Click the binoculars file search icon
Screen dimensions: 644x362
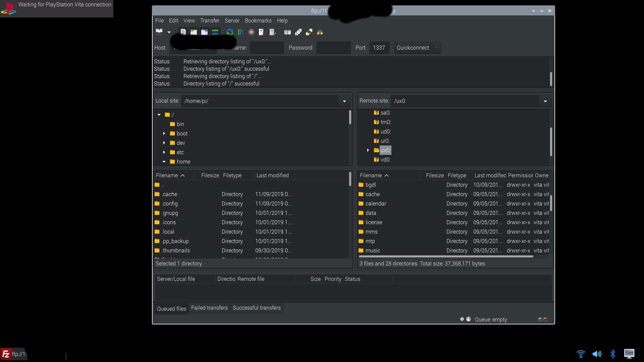click(320, 32)
